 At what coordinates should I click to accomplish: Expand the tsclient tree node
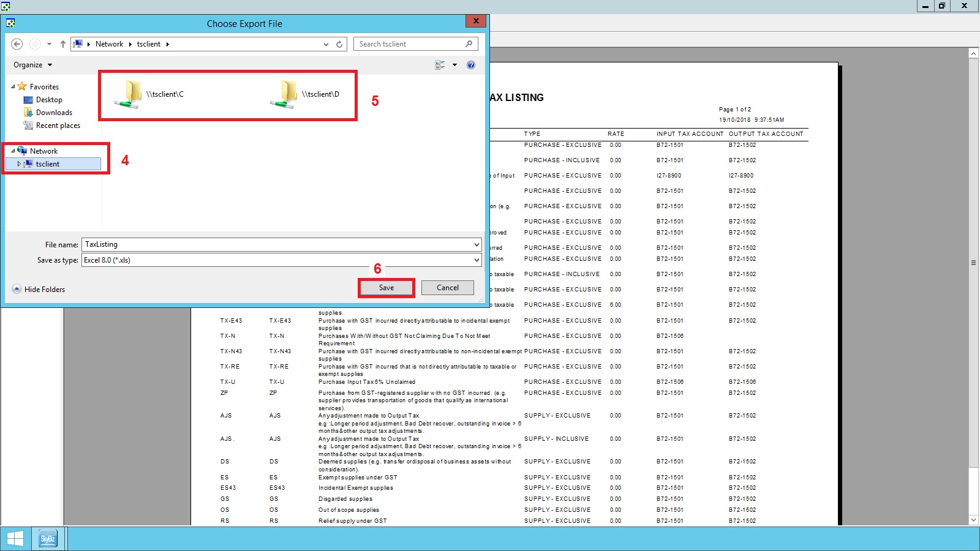19,164
